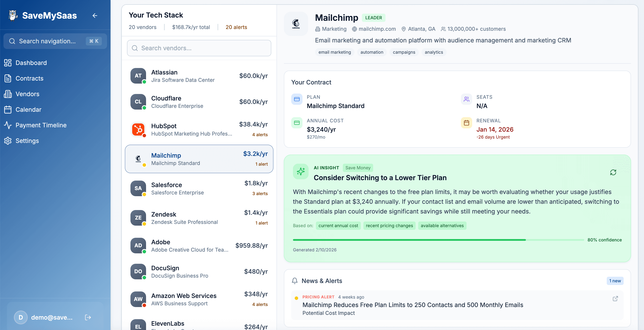The height and width of the screenshot is (330, 644).
Task: Open Payment Timeline using its waveform icon
Action: pyautogui.click(x=8, y=125)
